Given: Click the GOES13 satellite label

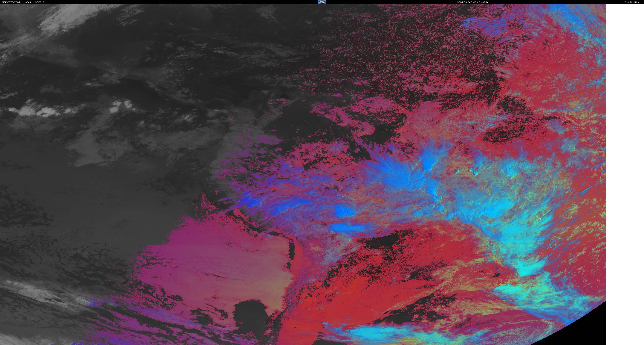Looking at the screenshot, I should coord(39,2).
